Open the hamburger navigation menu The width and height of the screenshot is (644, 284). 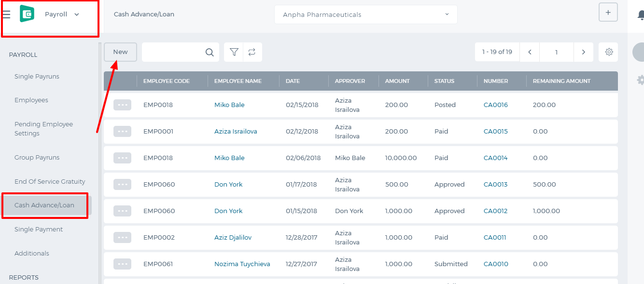6,14
